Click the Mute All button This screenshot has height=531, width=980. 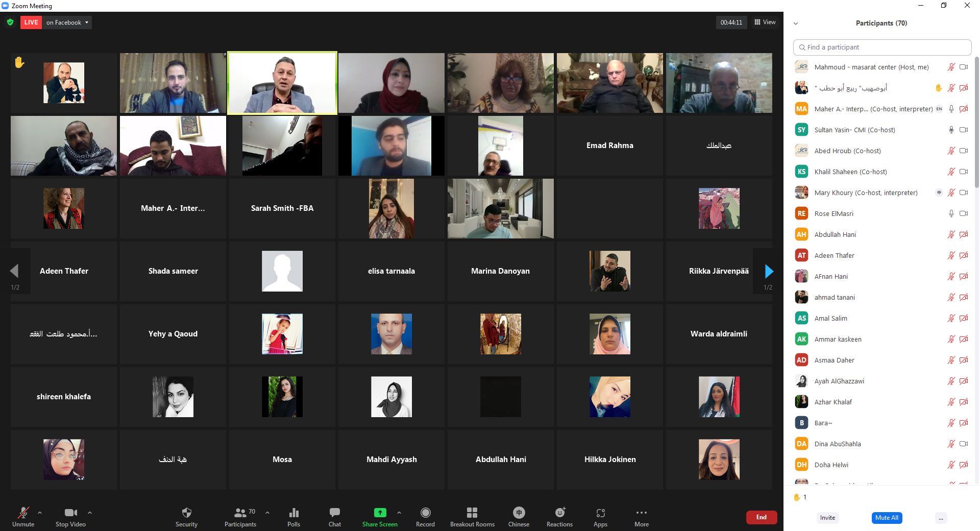click(x=887, y=518)
